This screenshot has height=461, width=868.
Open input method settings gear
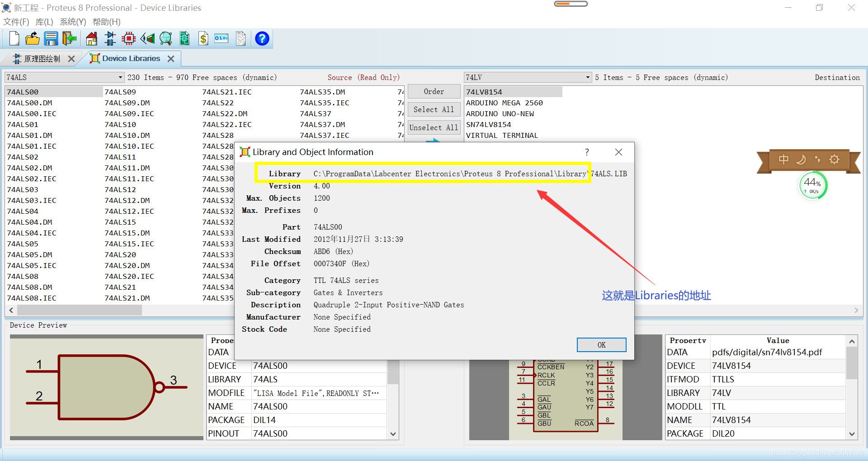point(835,160)
